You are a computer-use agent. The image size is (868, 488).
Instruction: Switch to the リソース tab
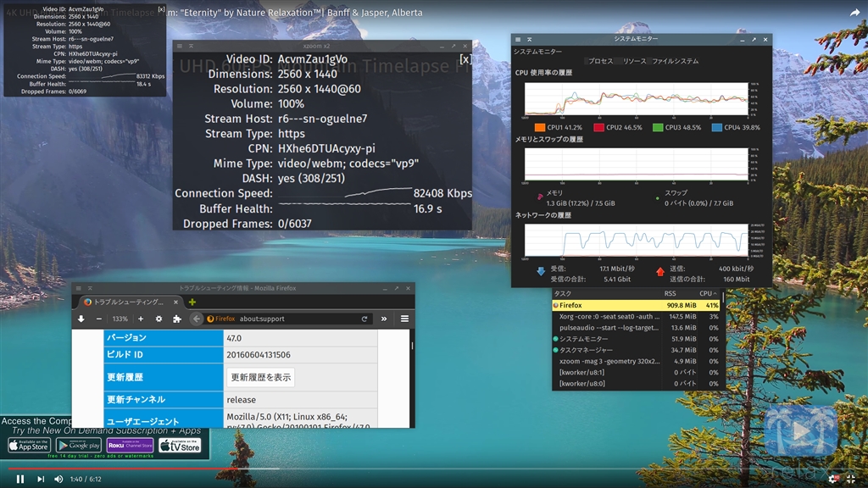pyautogui.click(x=634, y=61)
